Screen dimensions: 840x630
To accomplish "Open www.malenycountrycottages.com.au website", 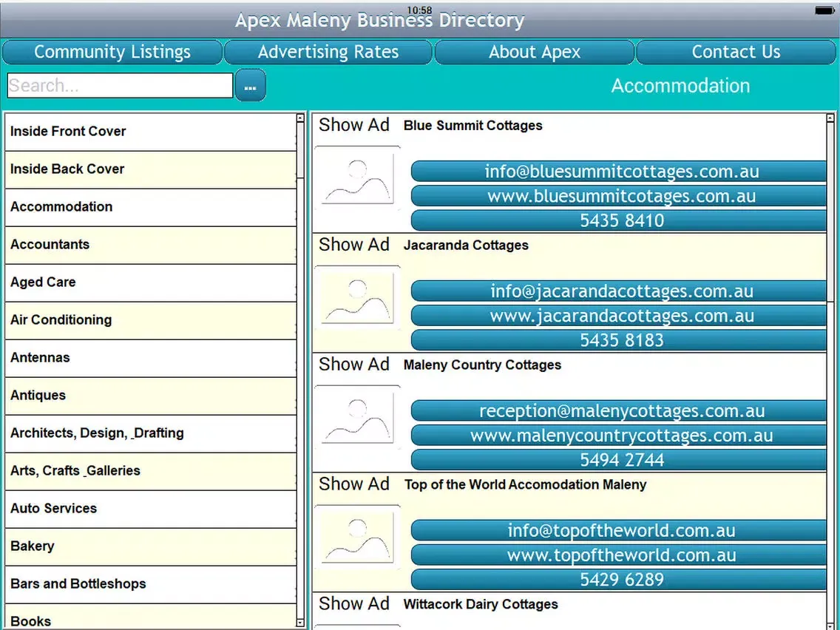I will click(x=619, y=436).
